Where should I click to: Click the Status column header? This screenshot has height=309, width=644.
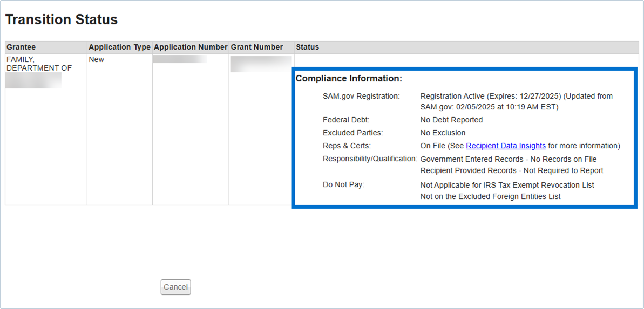tap(307, 47)
